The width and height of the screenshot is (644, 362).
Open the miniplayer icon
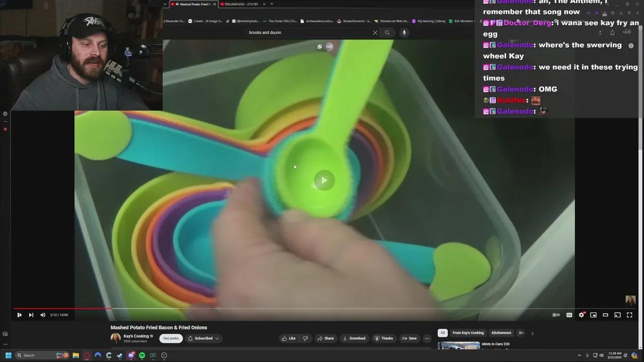(593, 315)
